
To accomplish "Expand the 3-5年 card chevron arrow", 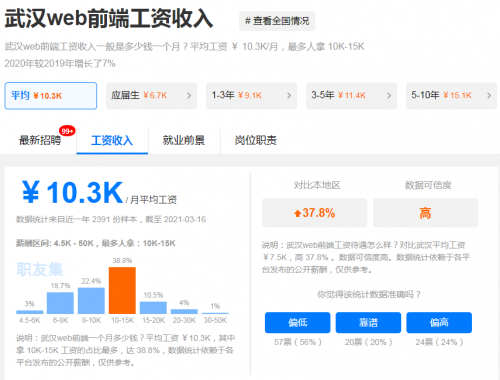I will pos(389,96).
